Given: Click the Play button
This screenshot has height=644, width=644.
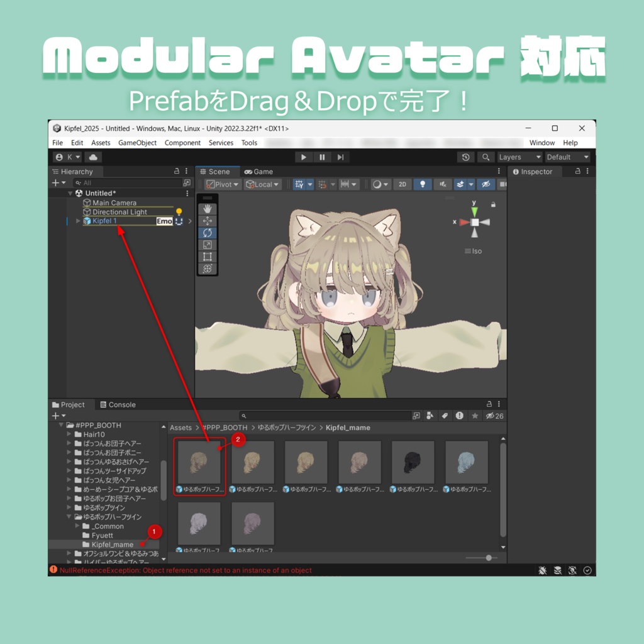Looking at the screenshot, I should (x=304, y=157).
